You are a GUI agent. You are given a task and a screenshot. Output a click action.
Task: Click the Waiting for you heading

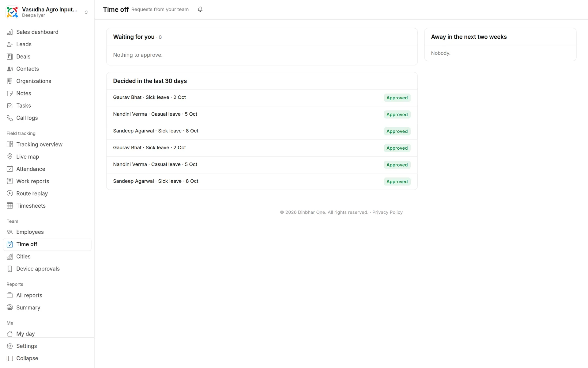[134, 37]
